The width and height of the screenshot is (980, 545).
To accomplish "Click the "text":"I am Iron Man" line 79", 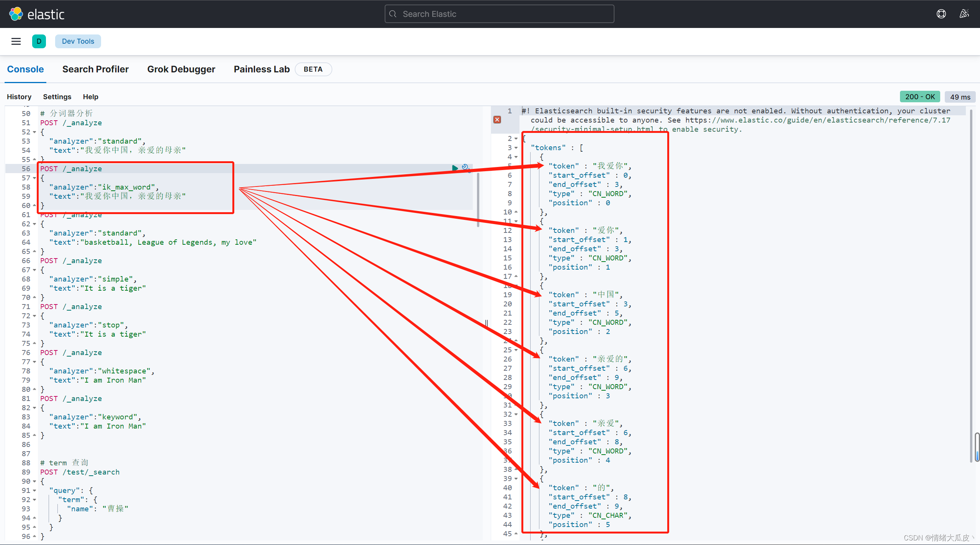I will tap(98, 380).
